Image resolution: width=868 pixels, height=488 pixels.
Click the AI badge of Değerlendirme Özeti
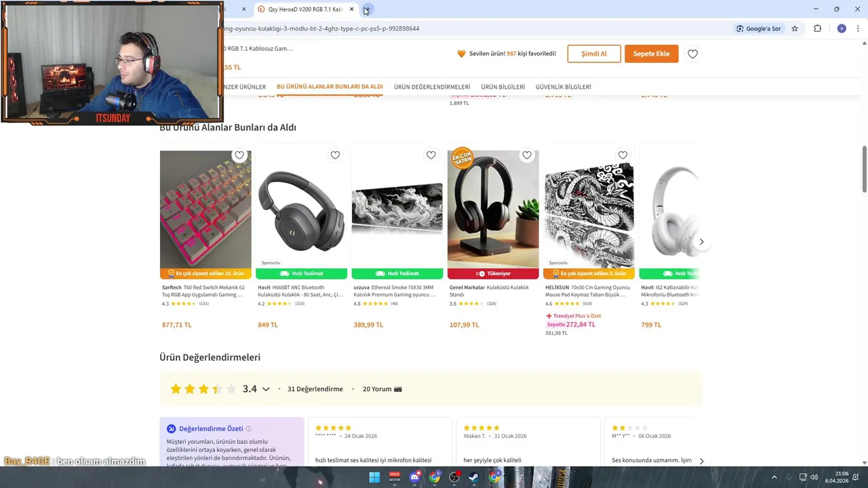point(171,429)
